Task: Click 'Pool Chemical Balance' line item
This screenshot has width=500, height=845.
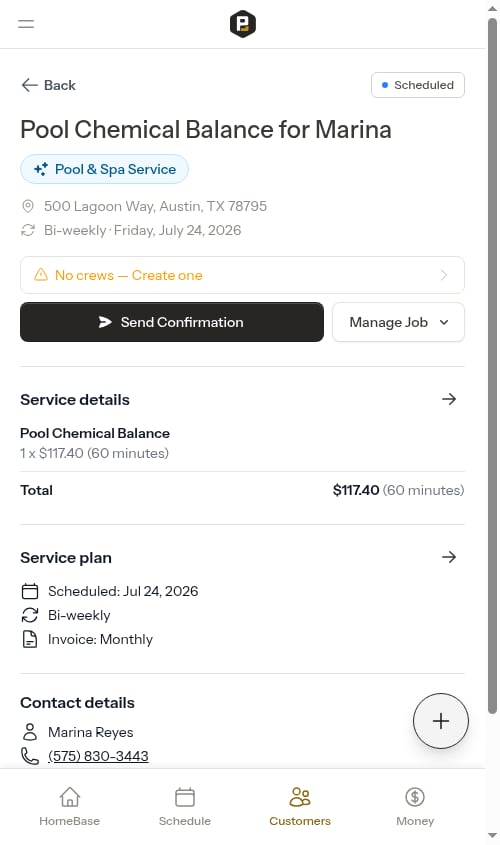Action: point(95,433)
